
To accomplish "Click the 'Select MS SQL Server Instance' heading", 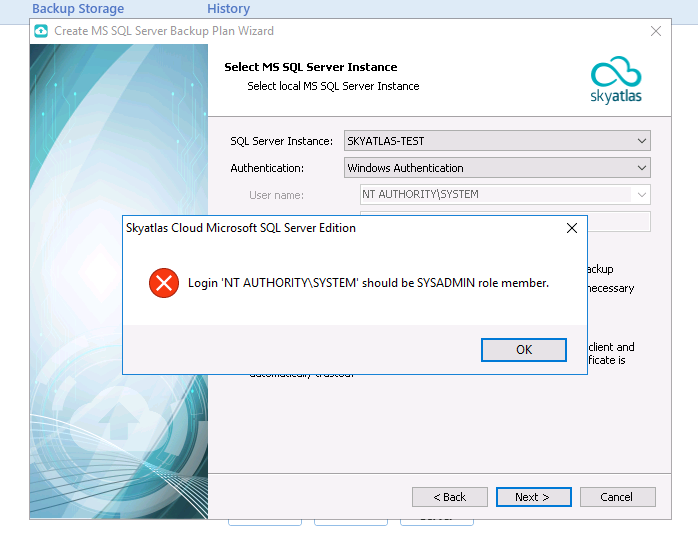I will click(311, 67).
